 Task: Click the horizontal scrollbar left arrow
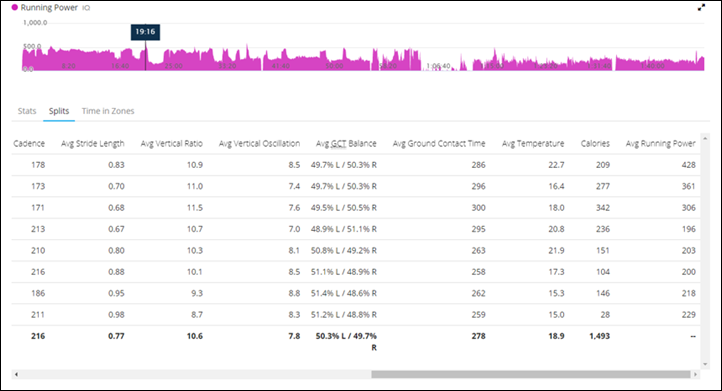click(16, 374)
